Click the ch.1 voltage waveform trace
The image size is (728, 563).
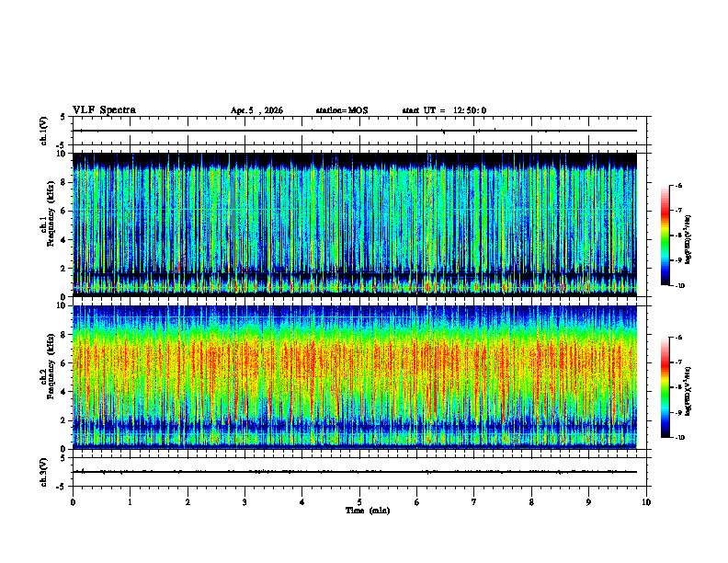(x=355, y=131)
